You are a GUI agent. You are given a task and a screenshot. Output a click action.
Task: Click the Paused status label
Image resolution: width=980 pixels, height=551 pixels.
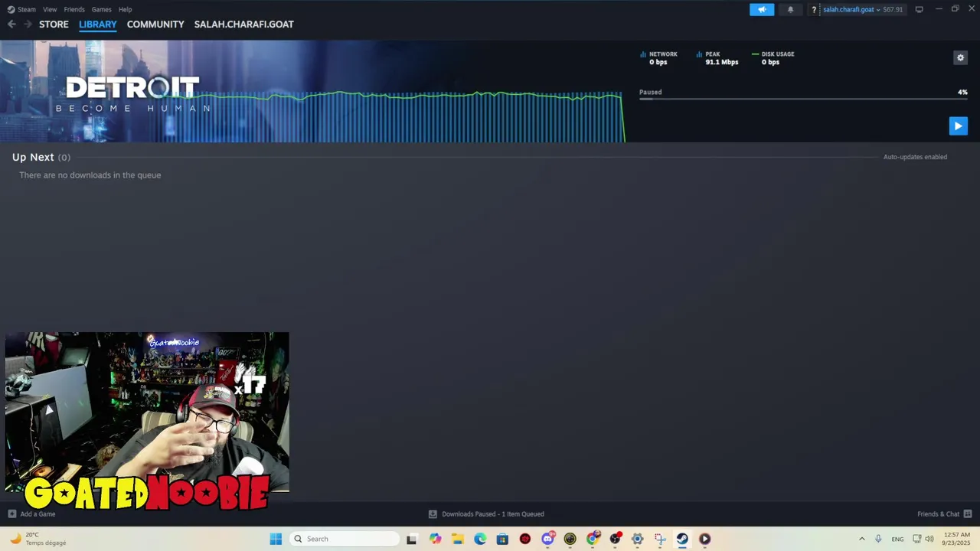[650, 92]
